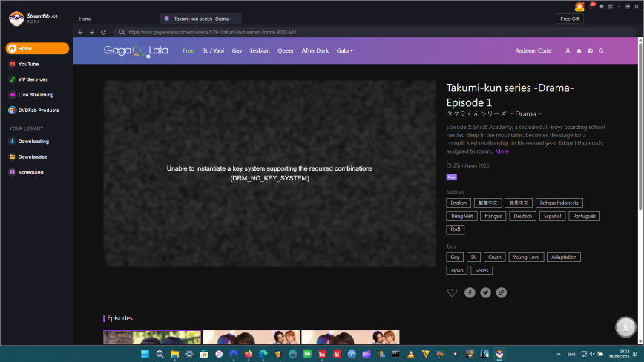The width and height of the screenshot is (644, 362).
Task: Open notifications bell icon
Action: click(579, 51)
